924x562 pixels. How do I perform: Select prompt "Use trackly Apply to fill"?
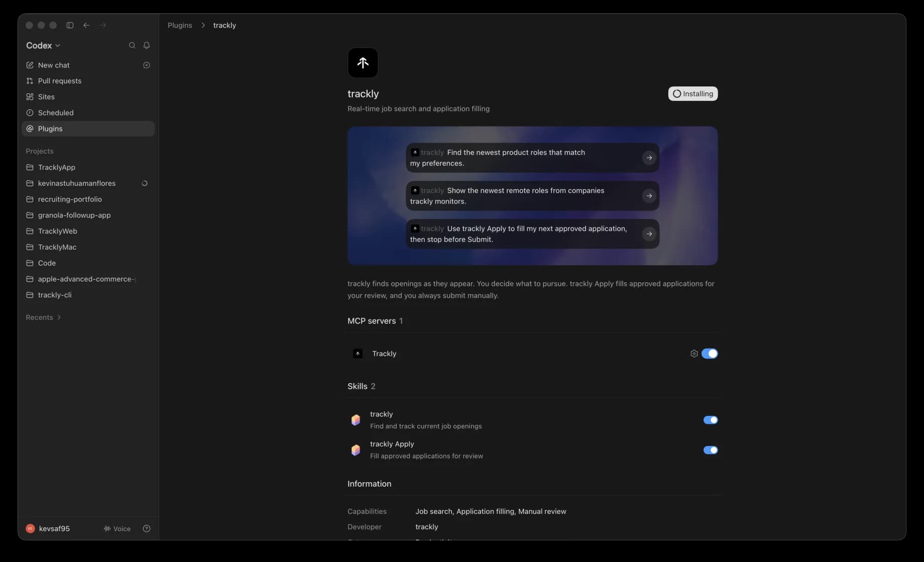pos(532,234)
